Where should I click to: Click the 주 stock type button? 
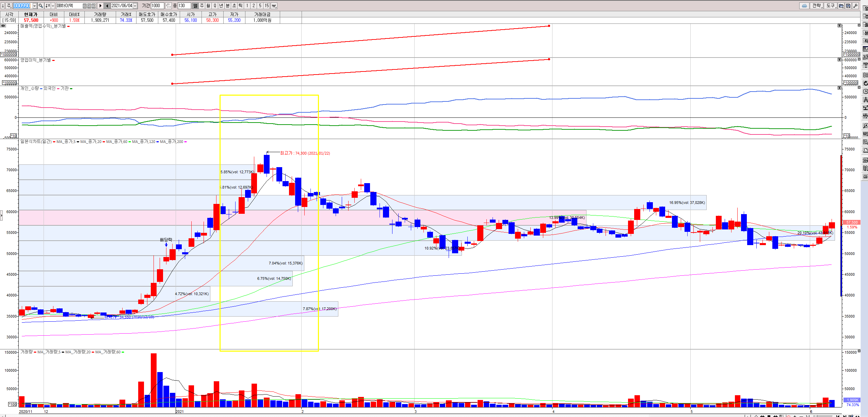click(x=9, y=6)
